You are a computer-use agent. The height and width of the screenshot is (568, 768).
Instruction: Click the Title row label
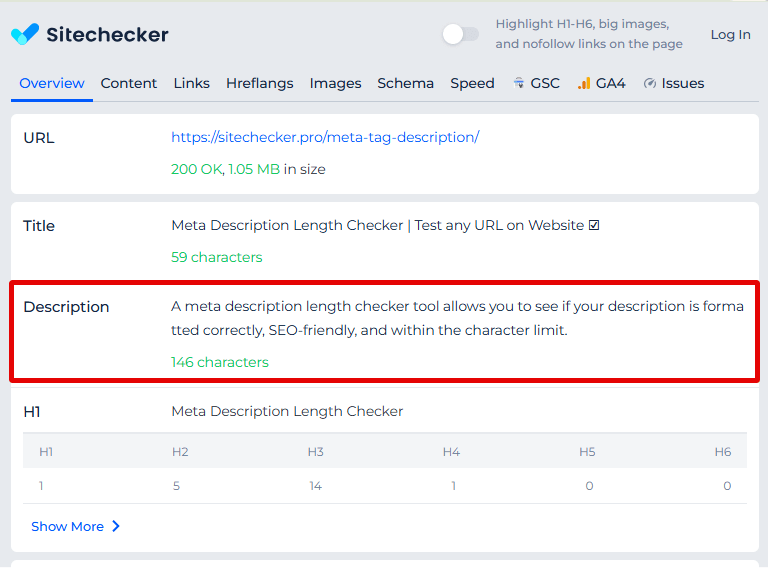(39, 226)
